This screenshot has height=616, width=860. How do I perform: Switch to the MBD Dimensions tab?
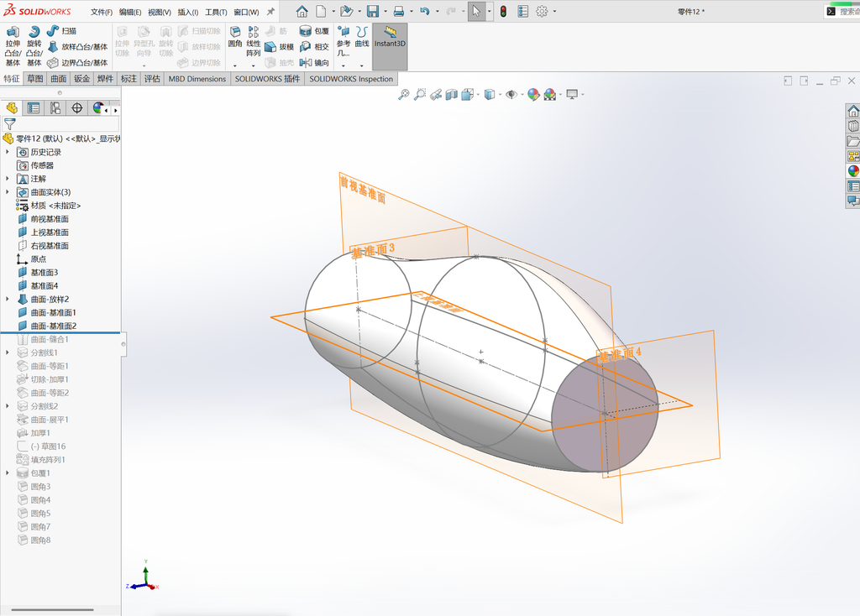[x=197, y=79]
